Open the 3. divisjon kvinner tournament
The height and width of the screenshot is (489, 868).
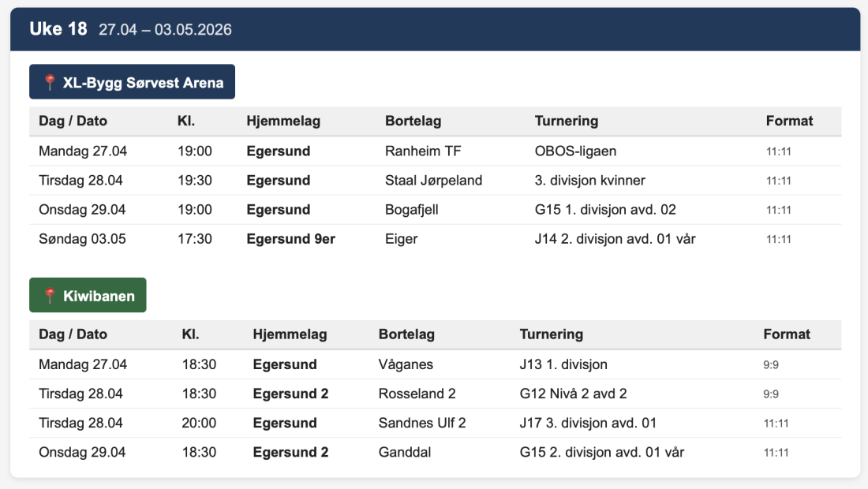click(x=589, y=180)
